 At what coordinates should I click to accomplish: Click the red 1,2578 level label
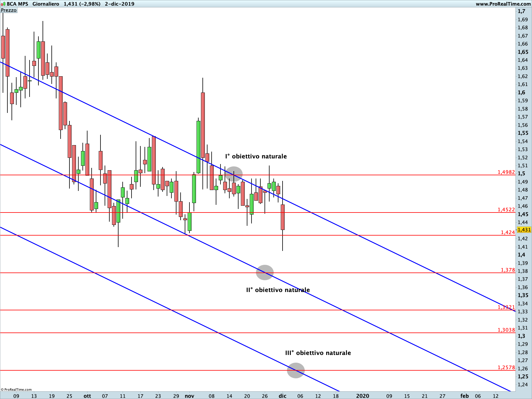(506, 367)
